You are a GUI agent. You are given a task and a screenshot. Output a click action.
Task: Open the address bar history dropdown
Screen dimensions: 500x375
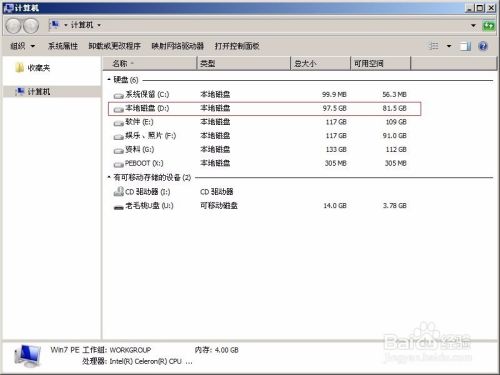click(473, 25)
